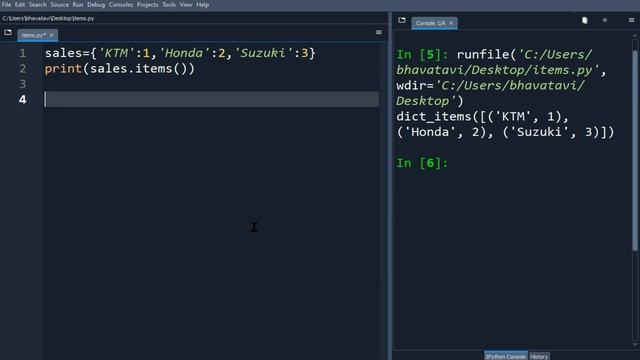
Task: Click the 'Honda' string in editor
Action: pos(184,53)
